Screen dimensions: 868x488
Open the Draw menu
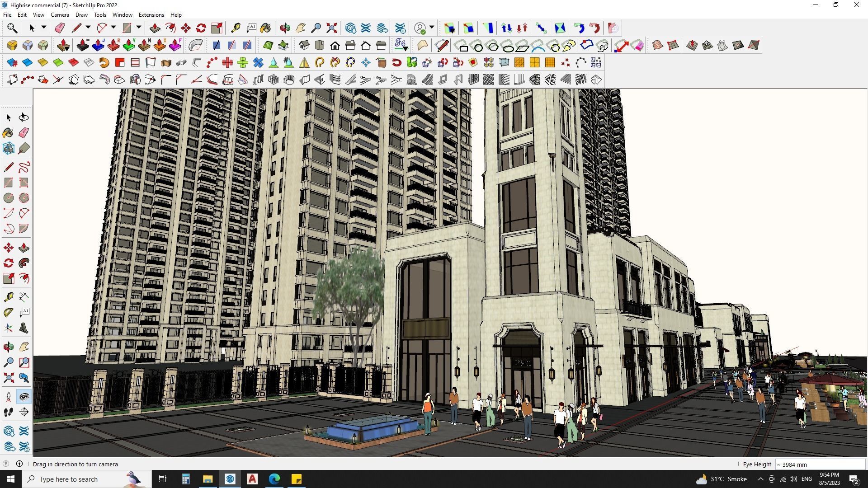[81, 15]
